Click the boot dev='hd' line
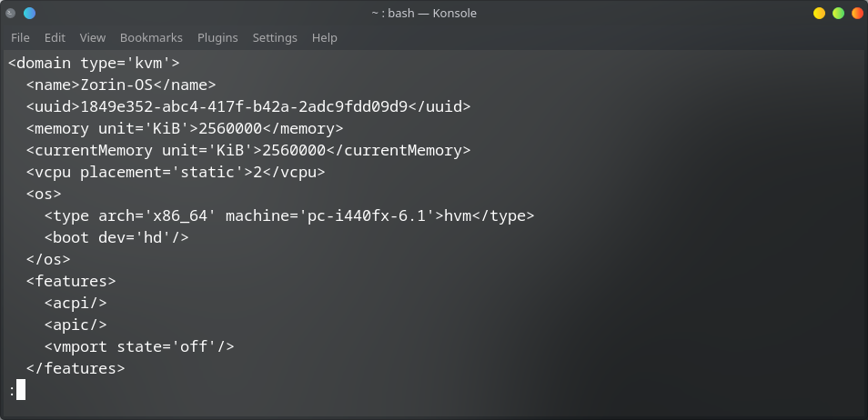Image resolution: width=868 pixels, height=420 pixels. tap(116, 237)
